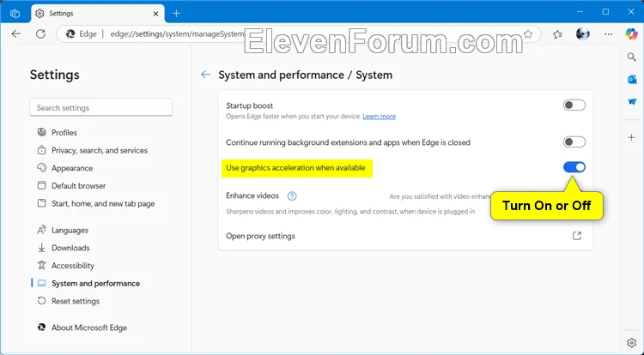Screen dimensions: 644x355
Task: Click Use graphics acceleration when available label
Action: click(295, 168)
